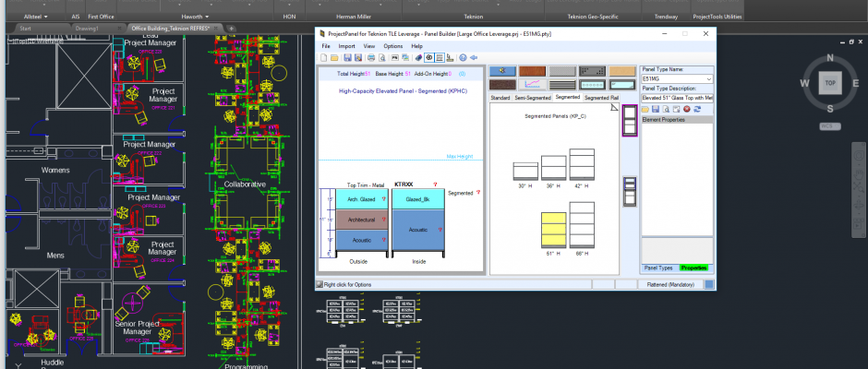
Task: Click New file icon in ProjectPanel toolbar
Action: point(324,57)
